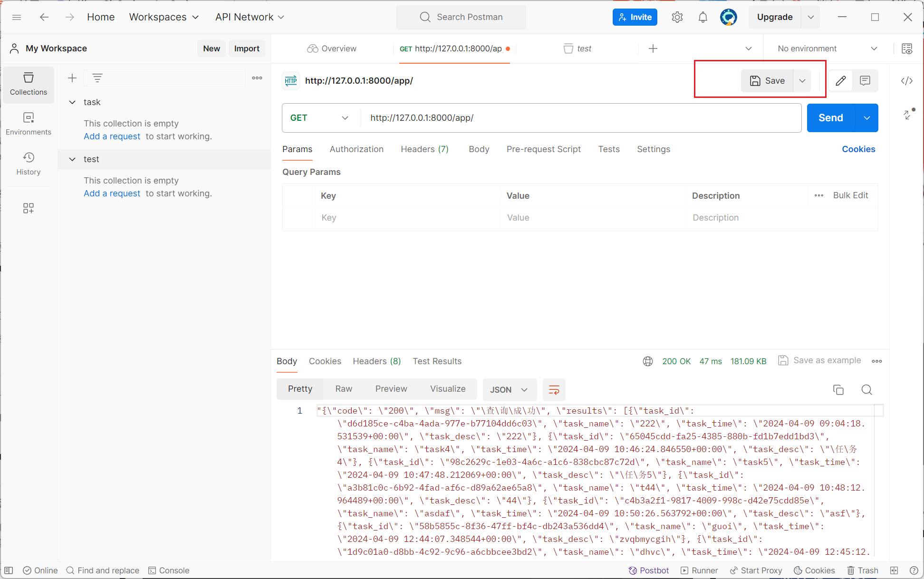
Task: Expand the task collection tree item
Action: pyautogui.click(x=72, y=101)
